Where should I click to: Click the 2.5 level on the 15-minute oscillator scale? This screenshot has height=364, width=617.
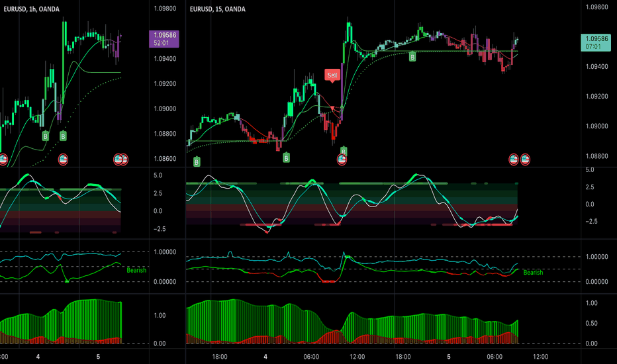click(x=590, y=187)
